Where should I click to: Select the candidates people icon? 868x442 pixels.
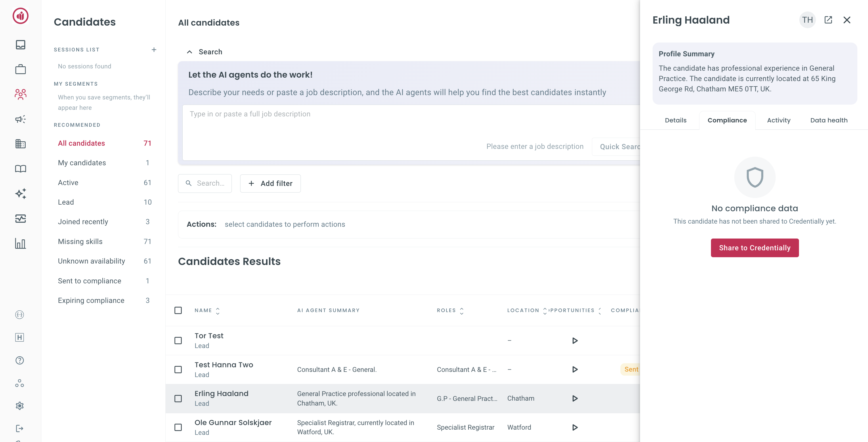coord(20,94)
